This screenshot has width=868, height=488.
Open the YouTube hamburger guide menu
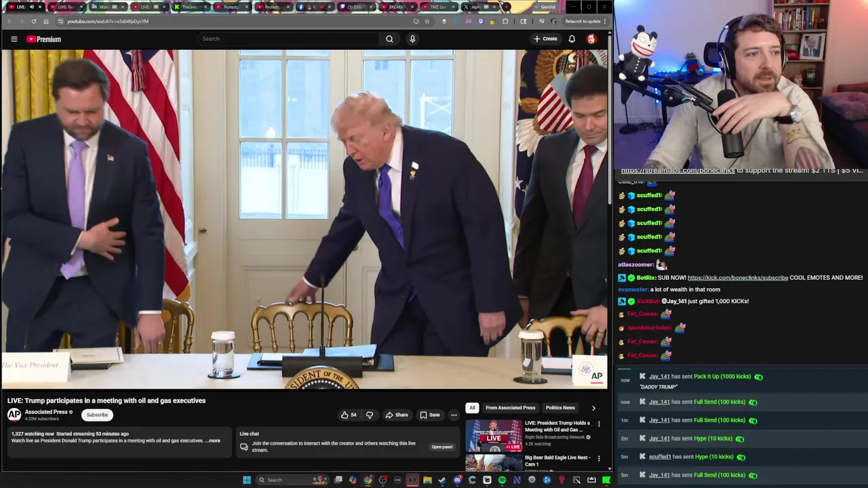(x=14, y=39)
